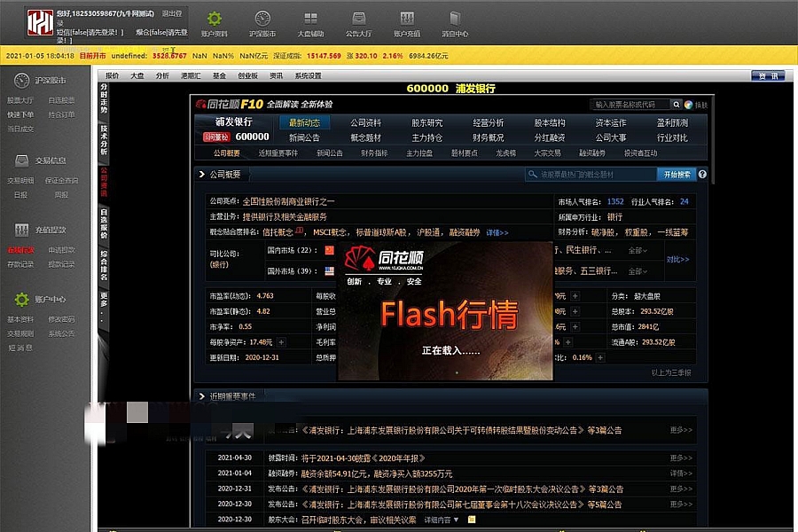Viewport: 798px width, 532px height.
Task: Open the 全部 dropdown in 国内市场 row
Action: click(x=638, y=250)
